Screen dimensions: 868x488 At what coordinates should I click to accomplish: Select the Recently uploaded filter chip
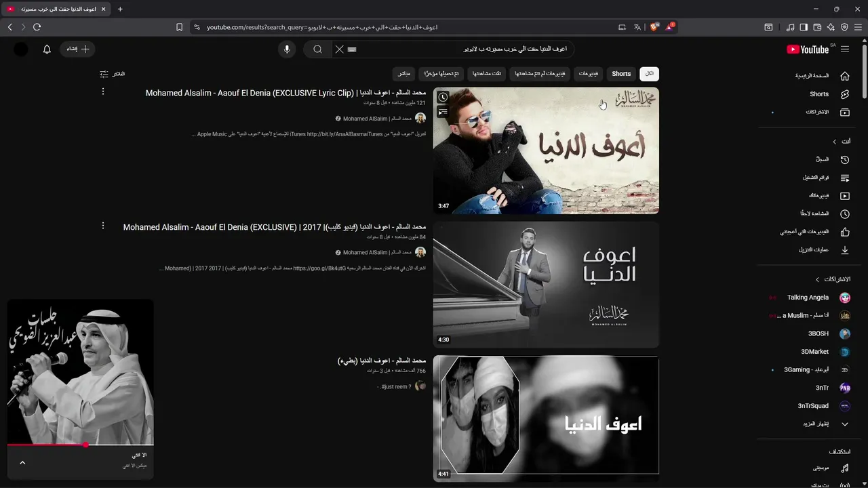441,74
